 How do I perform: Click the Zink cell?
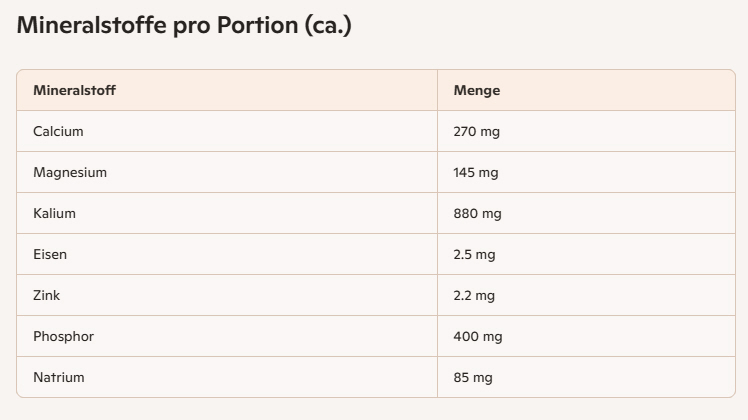pos(47,295)
